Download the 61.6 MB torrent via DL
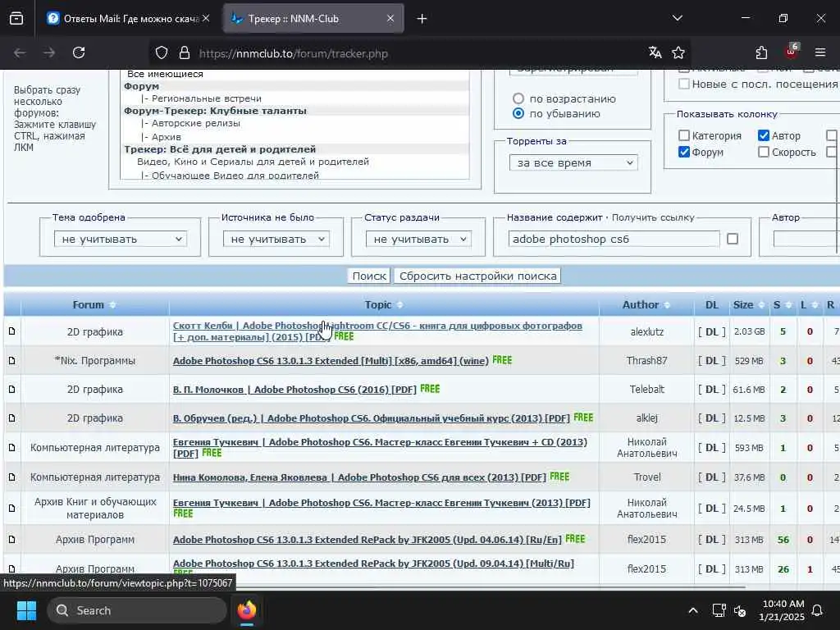 [711, 390]
